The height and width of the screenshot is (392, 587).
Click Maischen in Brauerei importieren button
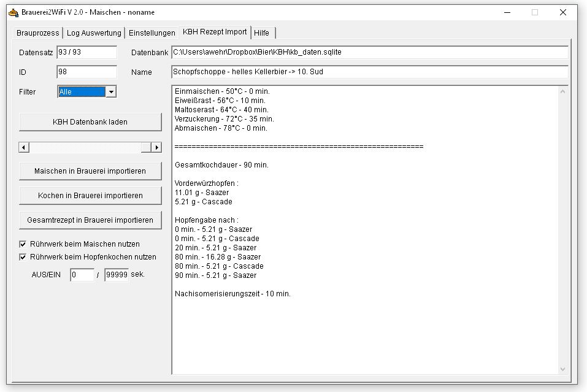(90, 171)
